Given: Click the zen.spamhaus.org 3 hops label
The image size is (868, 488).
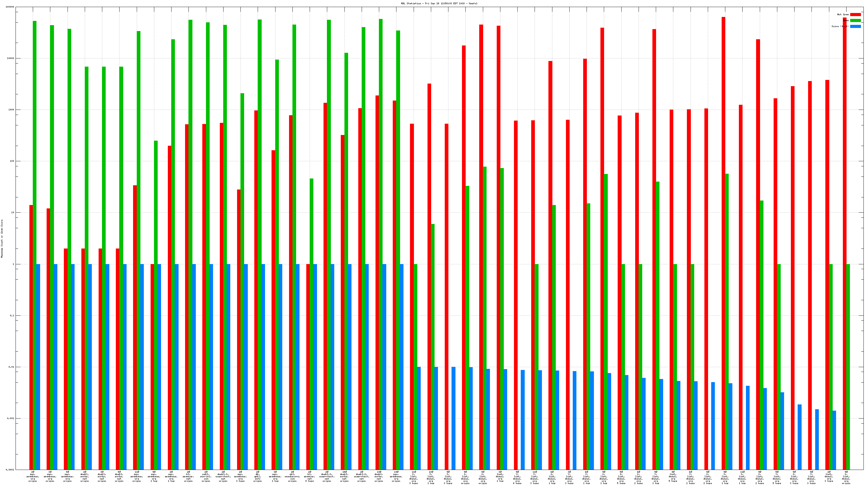Looking at the screenshot, I should click(240, 476).
